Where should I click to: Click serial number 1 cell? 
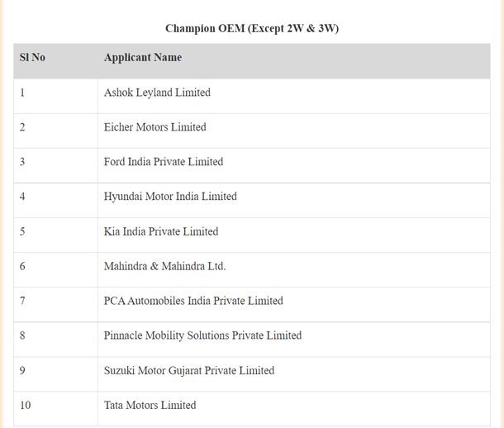(22, 93)
